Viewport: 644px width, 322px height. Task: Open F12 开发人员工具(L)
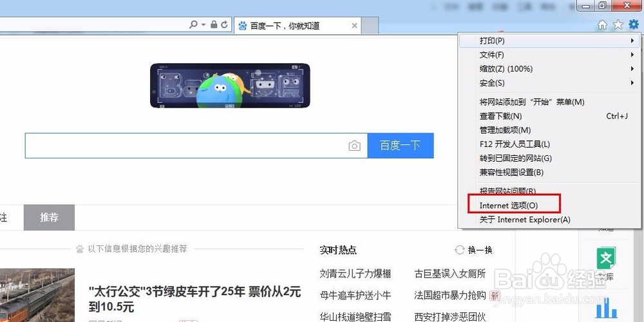[549, 144]
